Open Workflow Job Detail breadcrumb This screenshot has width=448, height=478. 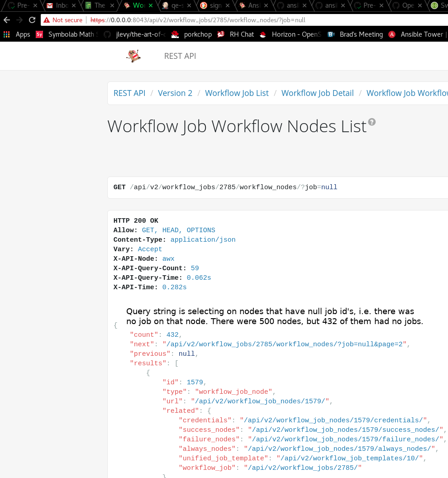click(x=317, y=93)
